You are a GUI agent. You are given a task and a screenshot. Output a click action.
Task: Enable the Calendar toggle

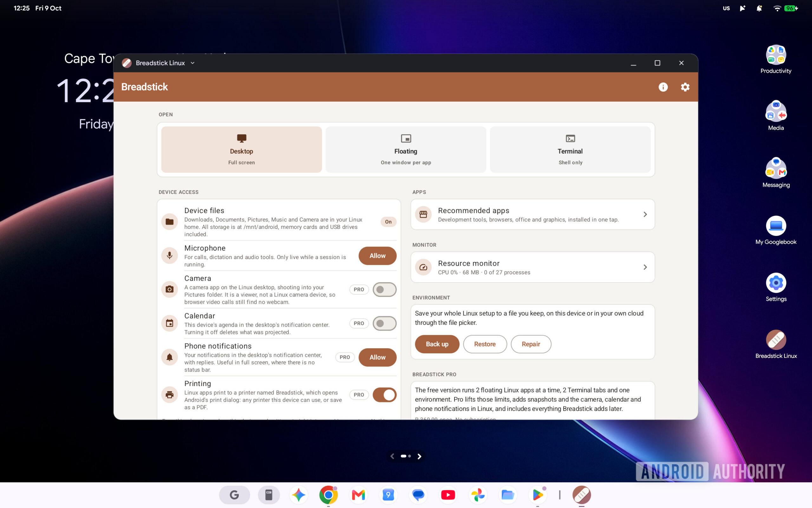click(384, 323)
